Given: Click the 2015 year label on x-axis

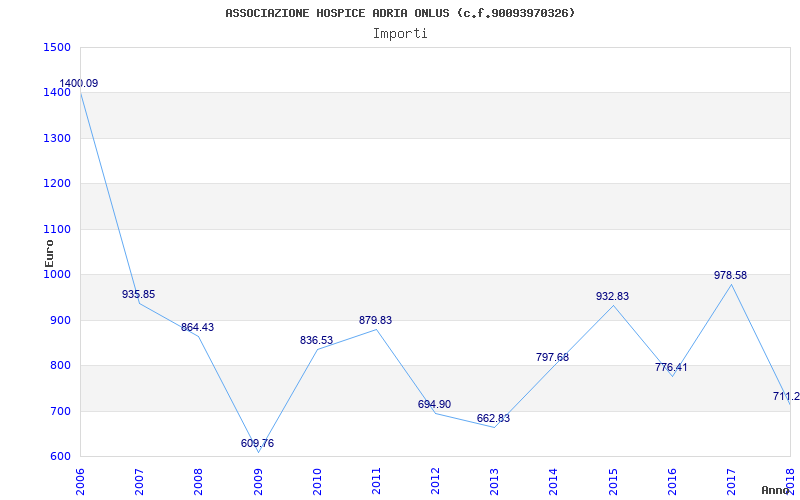Looking at the screenshot, I should [x=613, y=482].
